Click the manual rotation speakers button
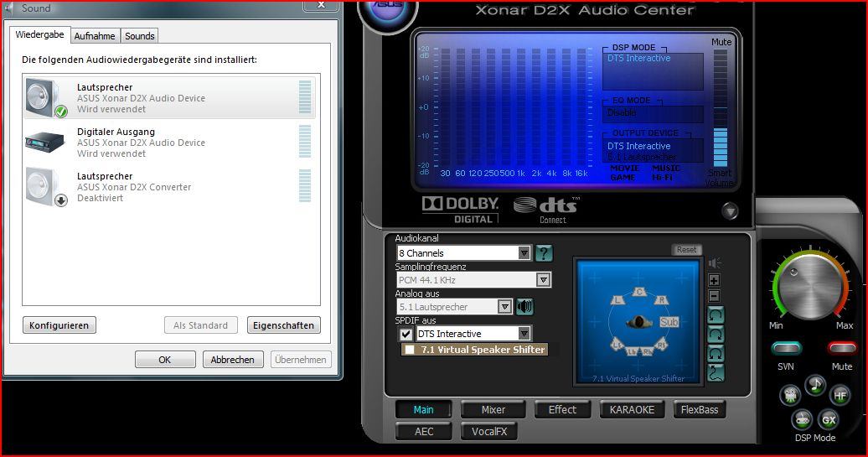The width and height of the screenshot is (868, 457). pos(716,353)
